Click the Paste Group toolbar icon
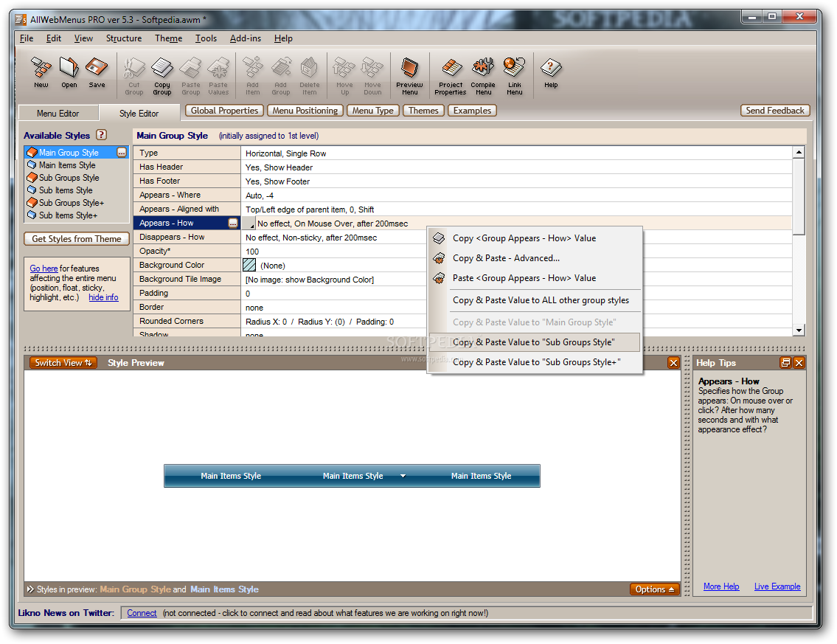 190,77
